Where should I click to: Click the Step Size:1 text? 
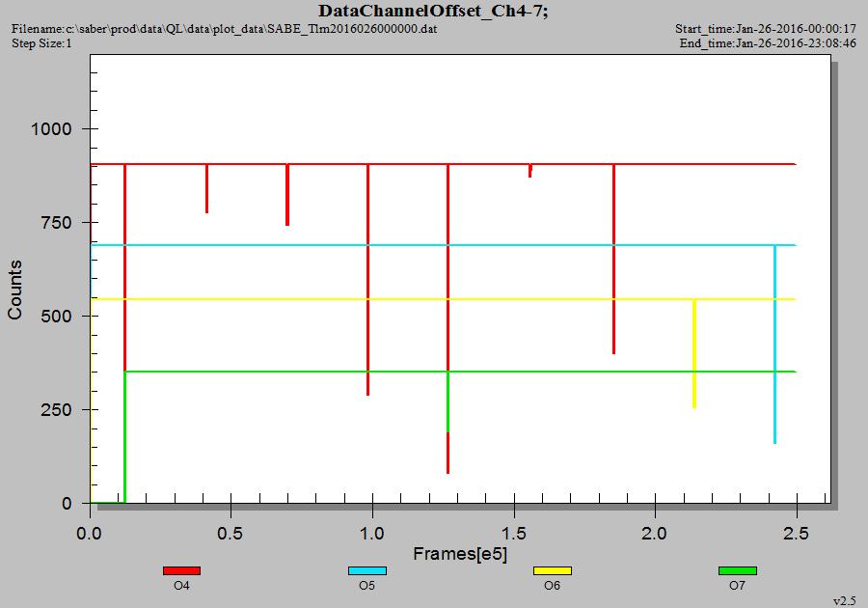pyautogui.click(x=41, y=43)
